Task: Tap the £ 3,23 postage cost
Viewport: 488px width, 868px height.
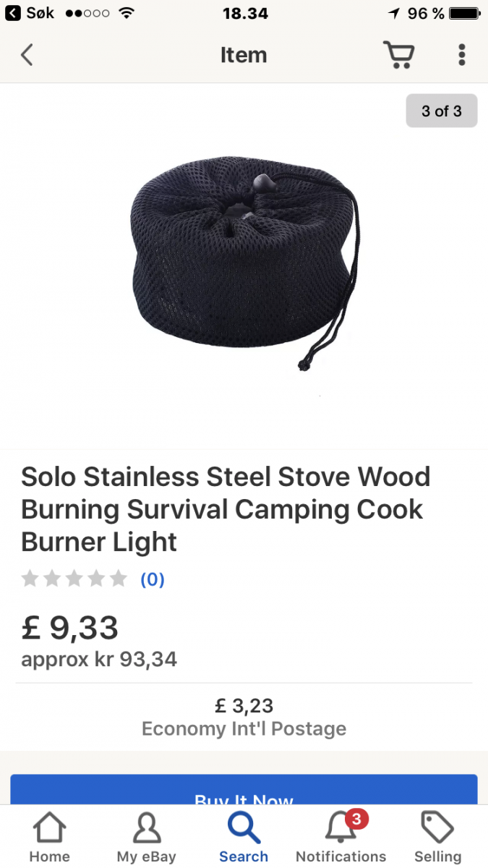Action: tap(244, 705)
